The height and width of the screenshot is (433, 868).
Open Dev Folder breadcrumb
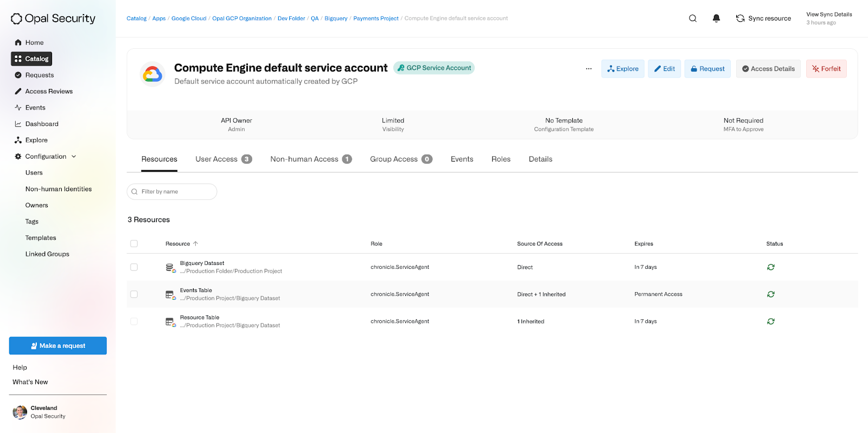pyautogui.click(x=291, y=18)
